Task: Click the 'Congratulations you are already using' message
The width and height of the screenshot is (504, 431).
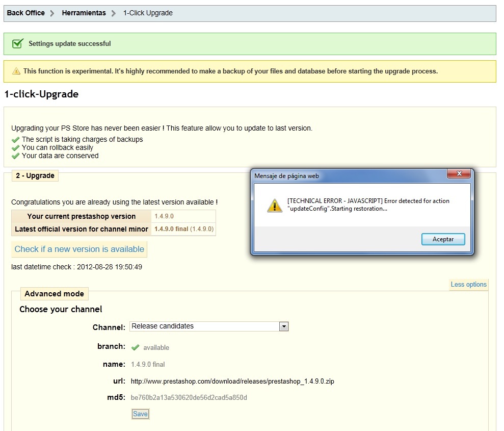Action: (115, 202)
